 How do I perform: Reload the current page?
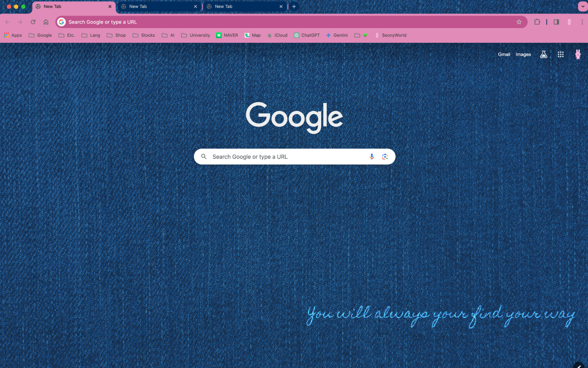coord(33,22)
